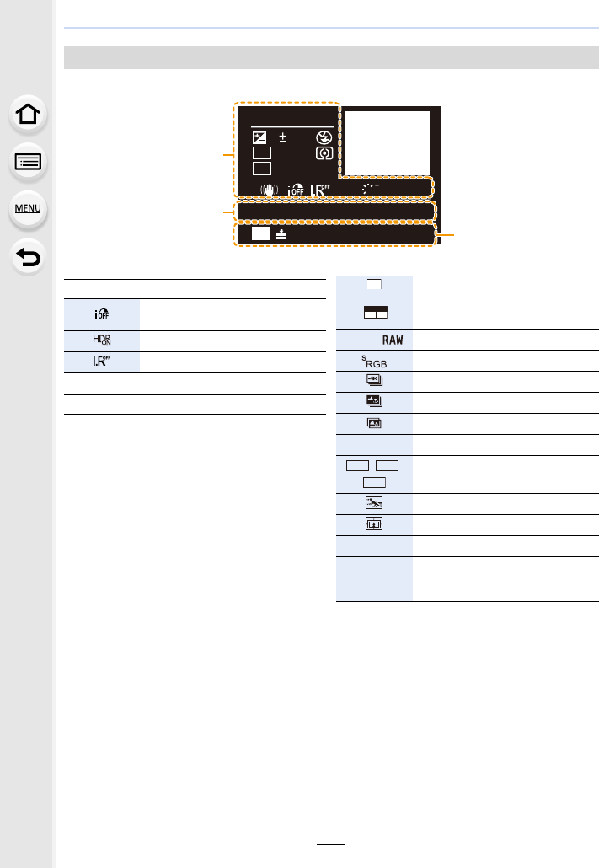Screen dimensions: 599x868
Task: Select the sRGB color space label
Action: 374,362
